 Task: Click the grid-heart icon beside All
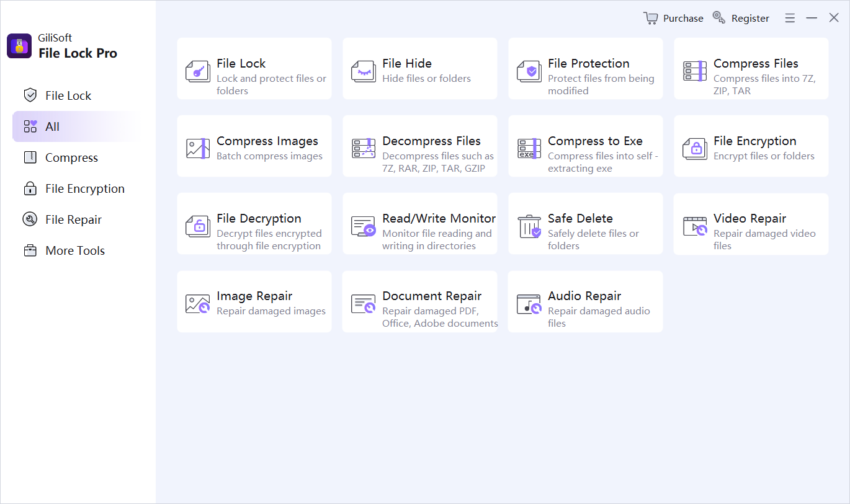coord(30,126)
